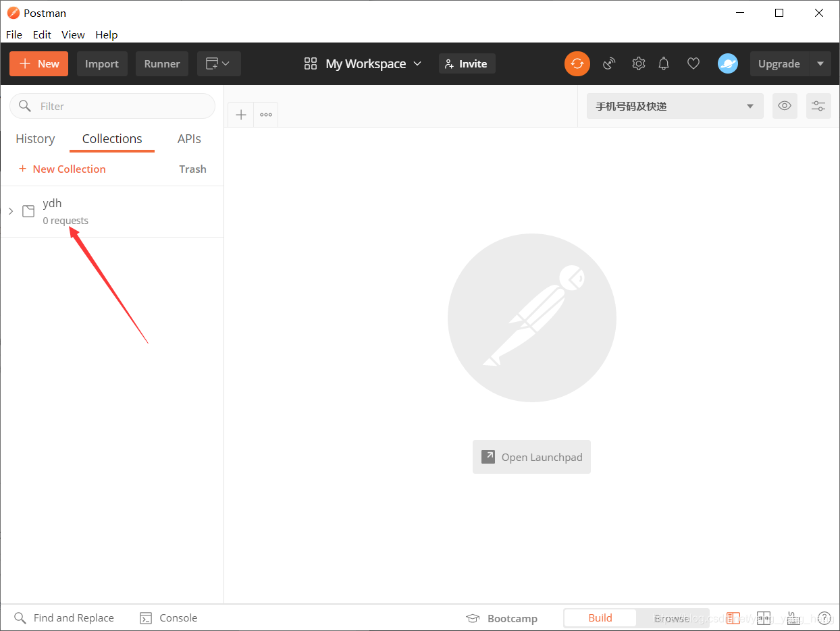
Task: Open the Help menu
Action: coord(106,34)
